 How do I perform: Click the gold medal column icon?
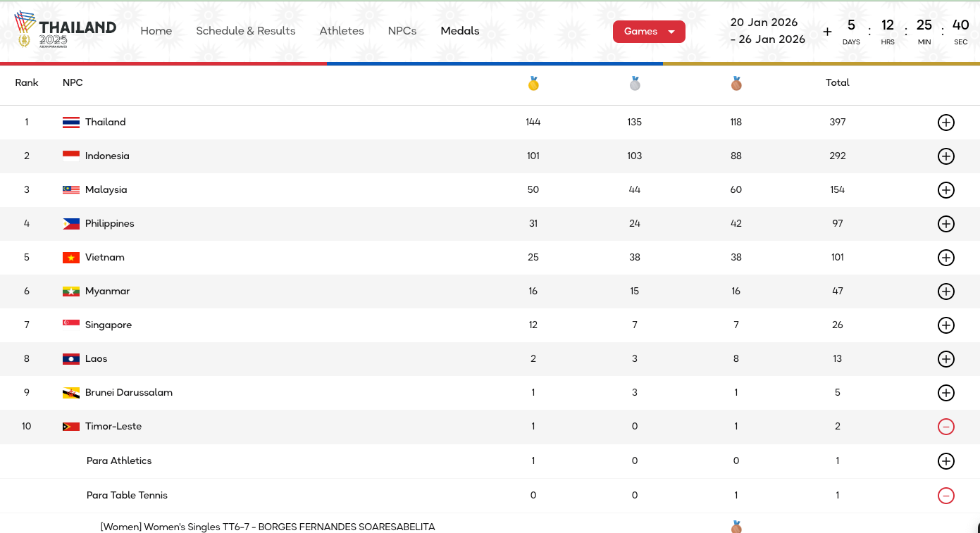point(533,84)
